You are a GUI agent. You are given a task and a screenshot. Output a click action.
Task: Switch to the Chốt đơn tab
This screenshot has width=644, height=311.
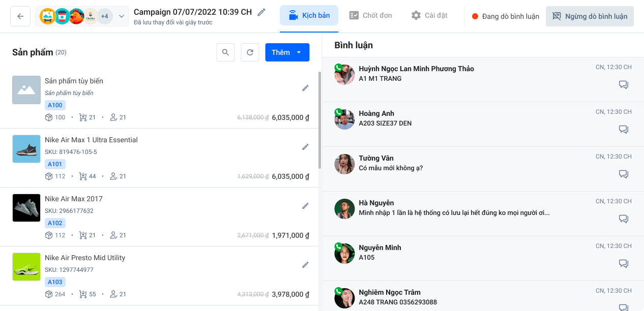click(371, 16)
